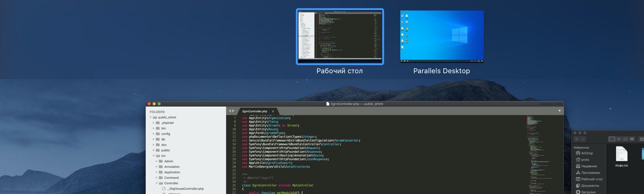Open Рабочий стол in Finder sidebar
This screenshot has height=194, width=644.
point(589,179)
